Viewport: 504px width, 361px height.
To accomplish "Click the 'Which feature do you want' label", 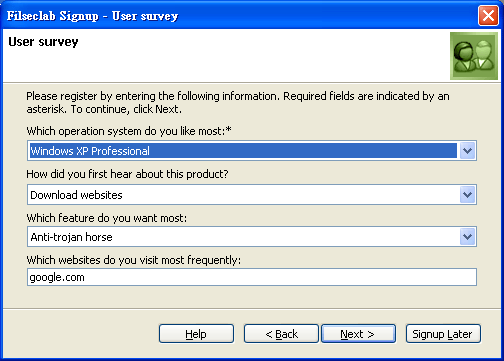I will pyautogui.click(x=107, y=218).
